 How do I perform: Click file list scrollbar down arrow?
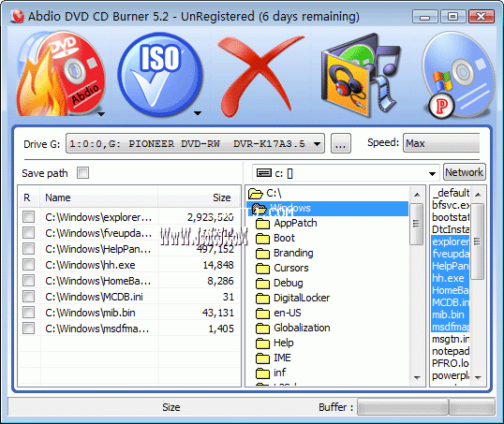point(478,378)
